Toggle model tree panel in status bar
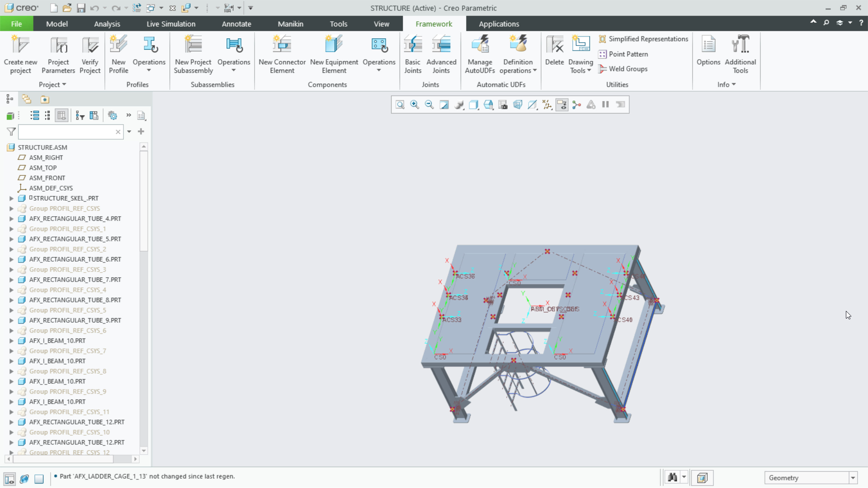Screen dimensions: 868x488 coord(9,479)
